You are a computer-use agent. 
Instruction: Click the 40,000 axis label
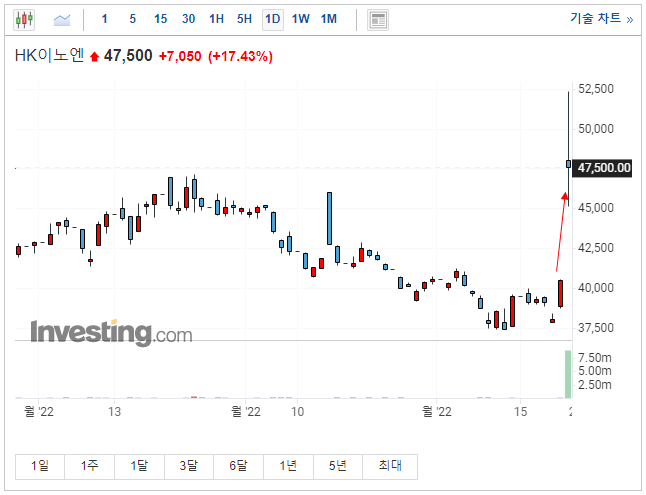pyautogui.click(x=596, y=288)
